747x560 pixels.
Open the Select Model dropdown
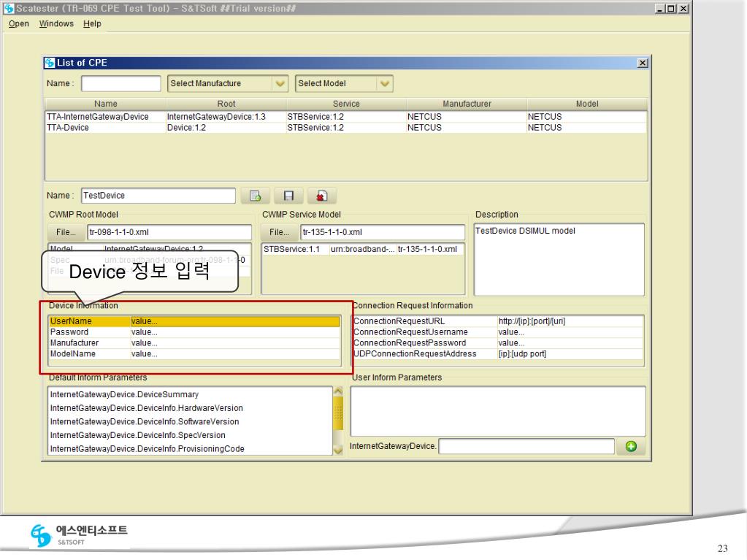click(x=343, y=84)
